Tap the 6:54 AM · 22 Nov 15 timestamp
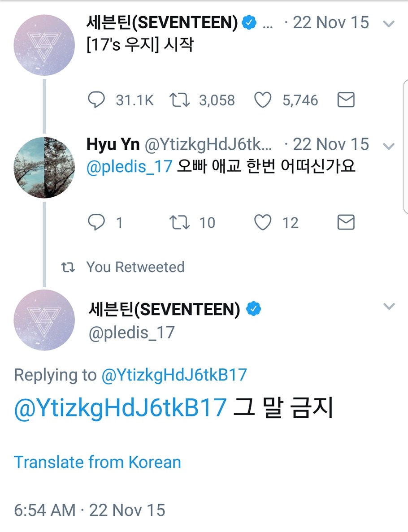Image resolution: width=408 pixels, height=532 pixels. [x=90, y=510]
